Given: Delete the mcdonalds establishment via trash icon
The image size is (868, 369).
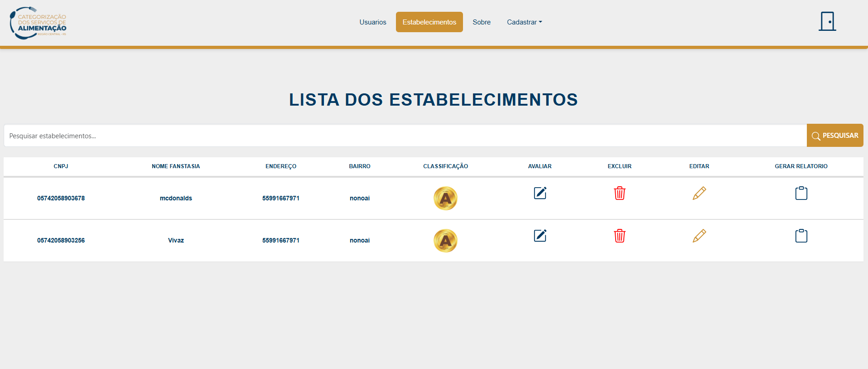Looking at the screenshot, I should point(619,193).
